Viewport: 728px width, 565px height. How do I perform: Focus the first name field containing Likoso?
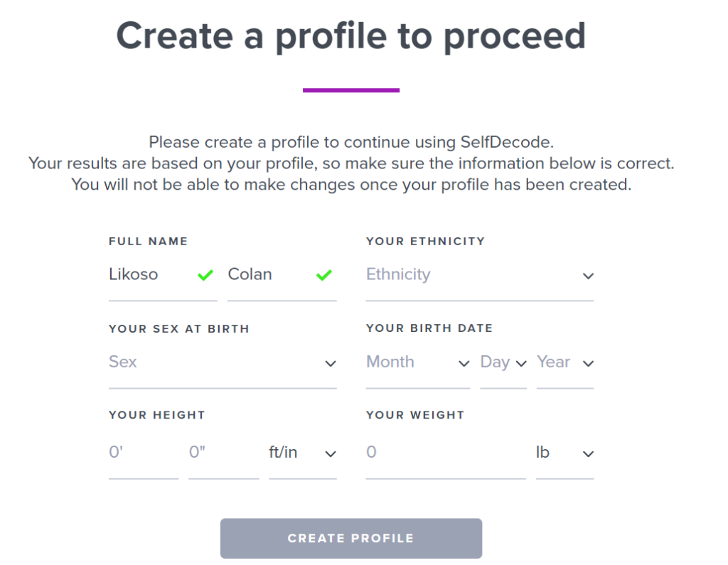(x=163, y=276)
